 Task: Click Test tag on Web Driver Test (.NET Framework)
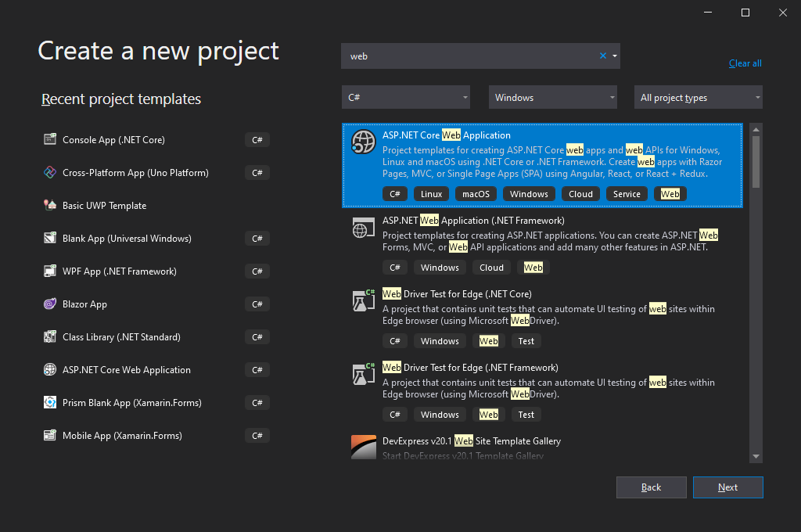coord(526,415)
